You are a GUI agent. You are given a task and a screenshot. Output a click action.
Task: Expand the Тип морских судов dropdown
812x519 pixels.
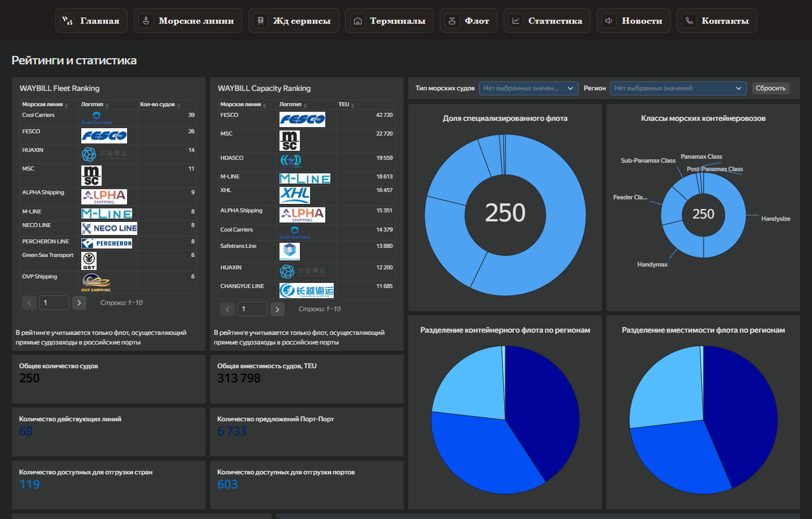pyautogui.click(x=529, y=88)
